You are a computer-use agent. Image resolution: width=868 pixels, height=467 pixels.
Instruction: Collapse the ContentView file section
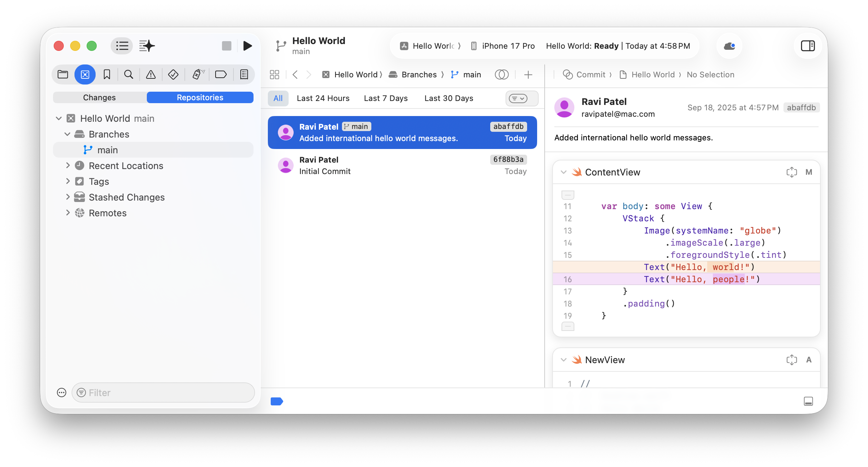click(x=564, y=172)
